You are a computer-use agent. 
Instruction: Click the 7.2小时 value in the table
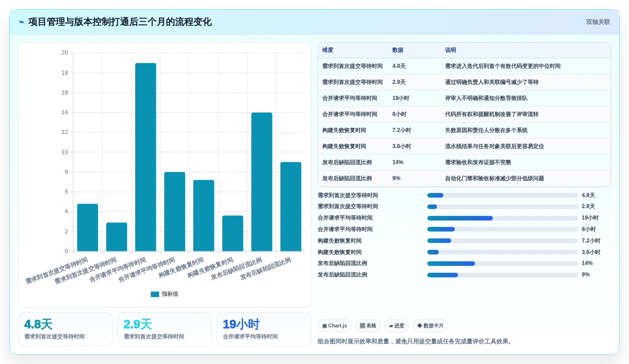click(402, 131)
